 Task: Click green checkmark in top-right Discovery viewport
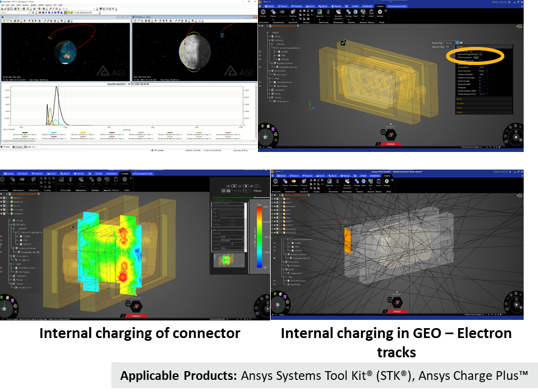[343, 42]
